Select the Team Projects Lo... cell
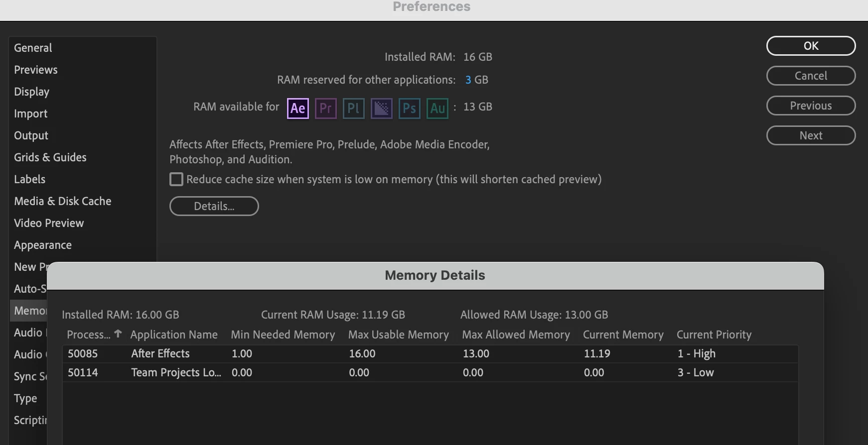The width and height of the screenshot is (868, 445). 176,372
